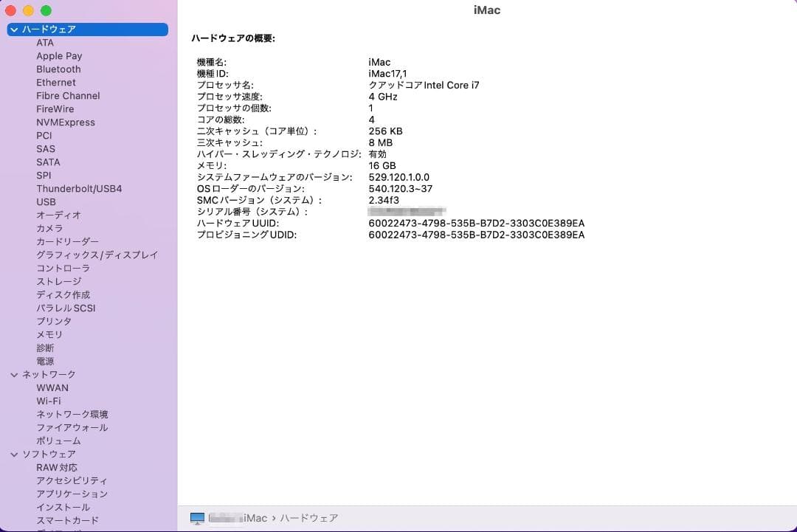The image size is (797, 532).
Task: Select ストレージ in the sidebar
Action: (58, 282)
